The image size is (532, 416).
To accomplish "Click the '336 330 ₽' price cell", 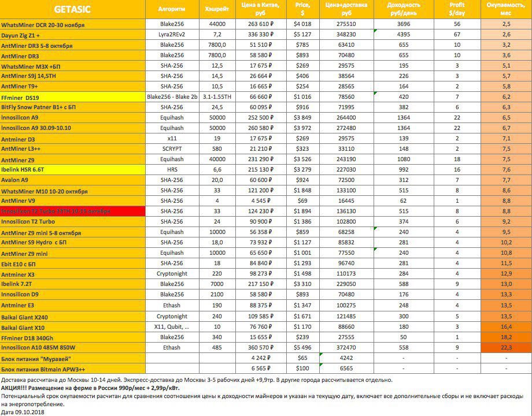I will 261,35.
